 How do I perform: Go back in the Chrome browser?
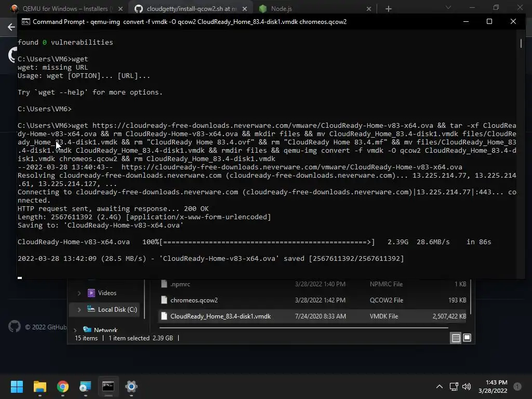pyautogui.click(x=11, y=27)
